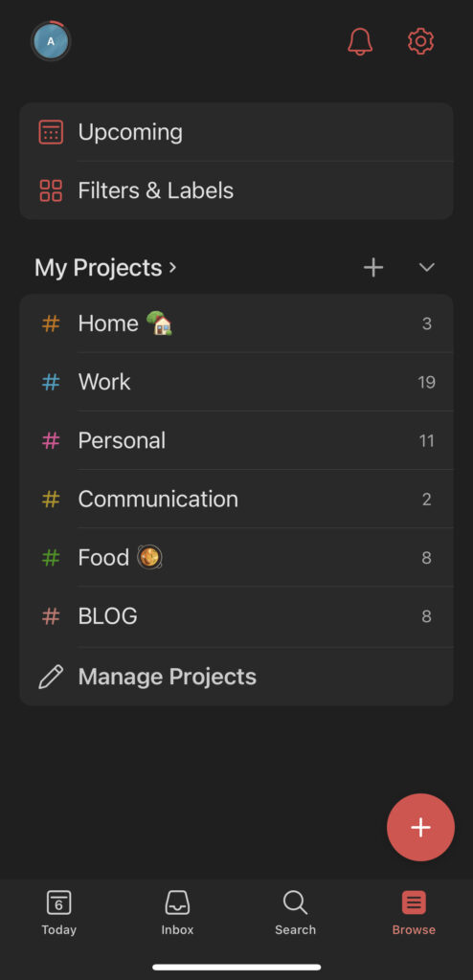This screenshot has height=980, width=473.
Task: Click the Upcoming calendar icon
Action: pyautogui.click(x=51, y=132)
